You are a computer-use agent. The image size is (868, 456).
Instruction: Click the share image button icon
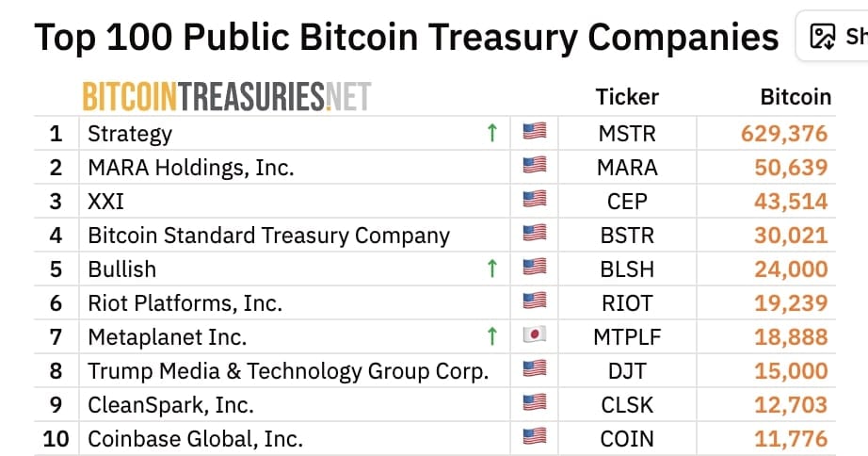(823, 37)
